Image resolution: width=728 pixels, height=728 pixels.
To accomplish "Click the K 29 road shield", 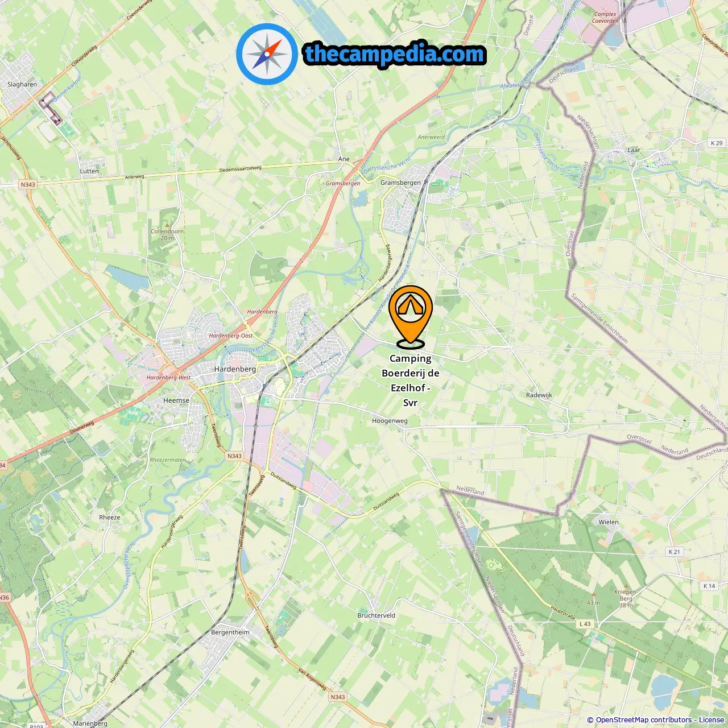I will pos(717,143).
